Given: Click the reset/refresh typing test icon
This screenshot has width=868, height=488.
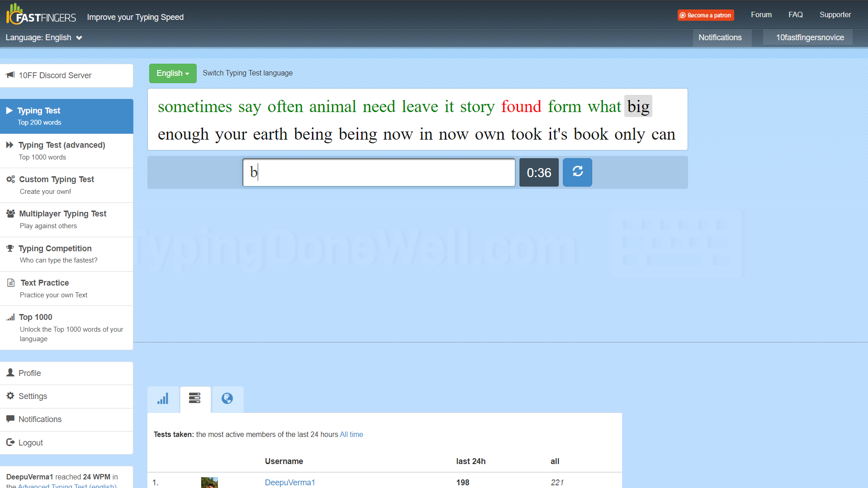Looking at the screenshot, I should [x=577, y=172].
